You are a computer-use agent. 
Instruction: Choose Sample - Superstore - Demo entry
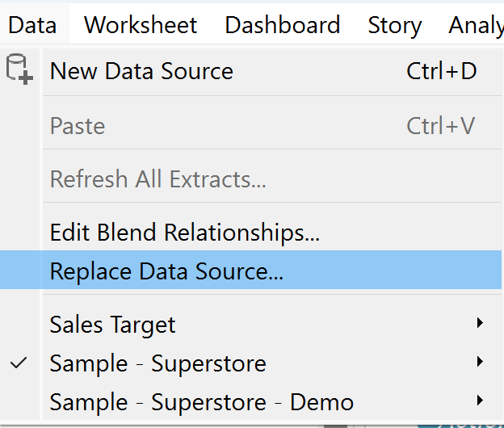tap(201, 401)
